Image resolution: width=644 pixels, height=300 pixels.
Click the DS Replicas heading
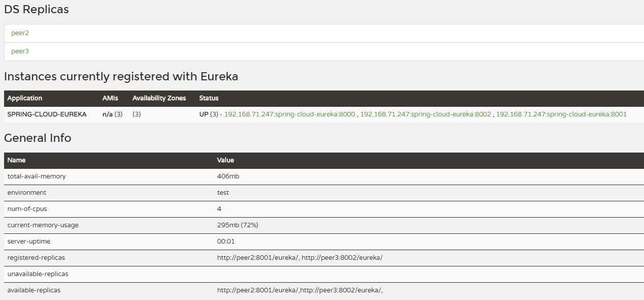click(x=37, y=10)
